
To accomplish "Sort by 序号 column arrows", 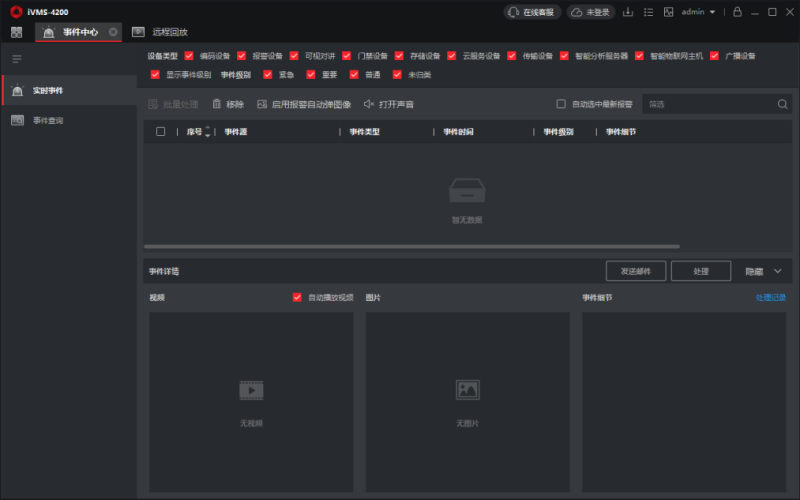I will point(207,131).
